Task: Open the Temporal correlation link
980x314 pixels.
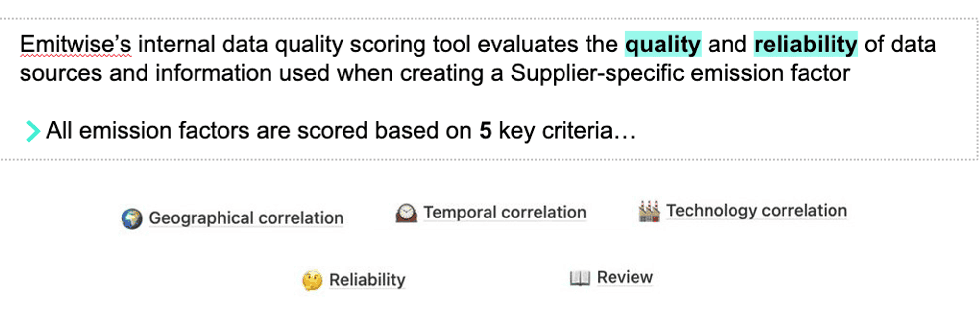Action: pos(505,212)
